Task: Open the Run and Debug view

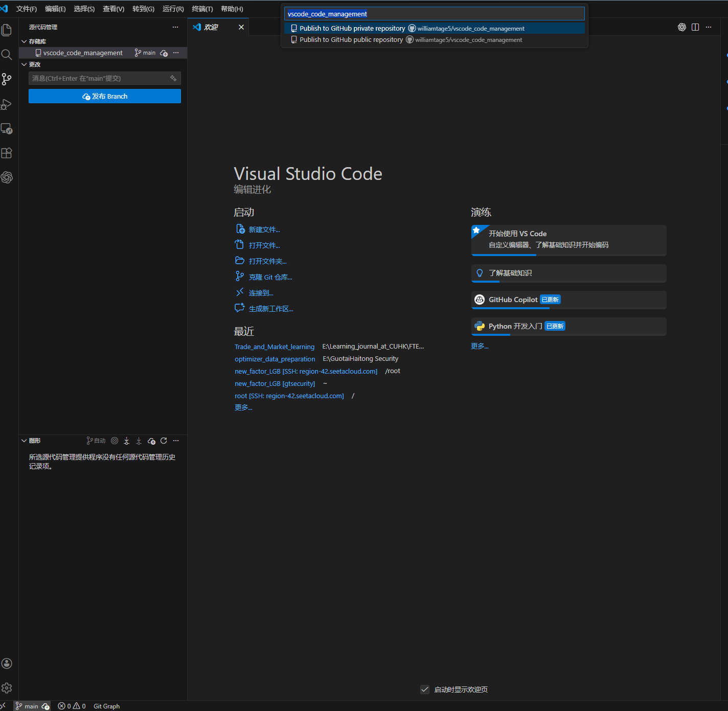Action: point(7,104)
